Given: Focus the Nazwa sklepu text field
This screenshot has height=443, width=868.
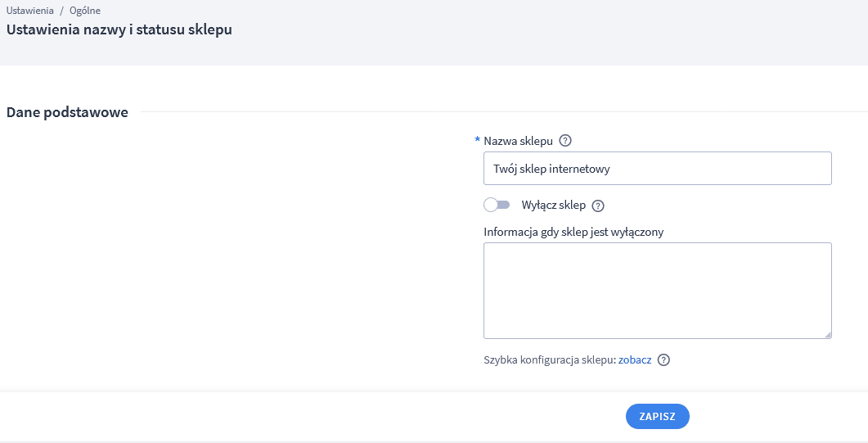Looking at the screenshot, I should click(x=658, y=169).
